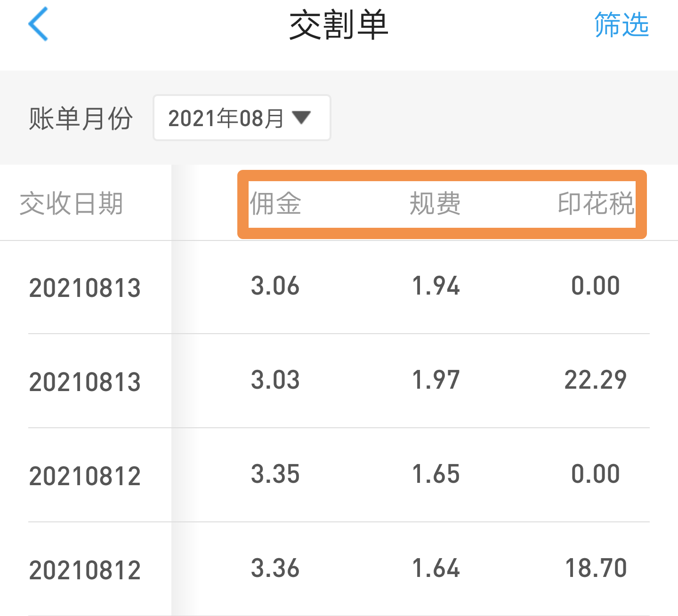Screen dimensions: 678x616
Task: Select the 3.36 commission value
Action: tap(275, 568)
